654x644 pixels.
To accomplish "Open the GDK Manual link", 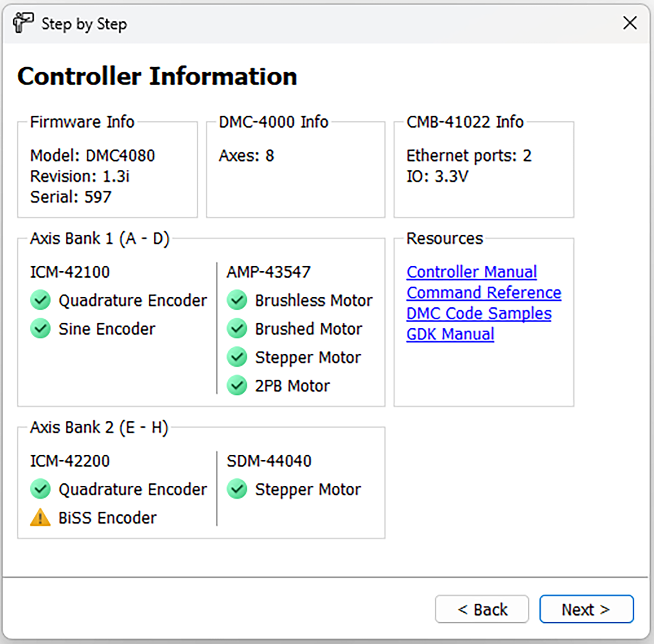I will click(x=450, y=334).
